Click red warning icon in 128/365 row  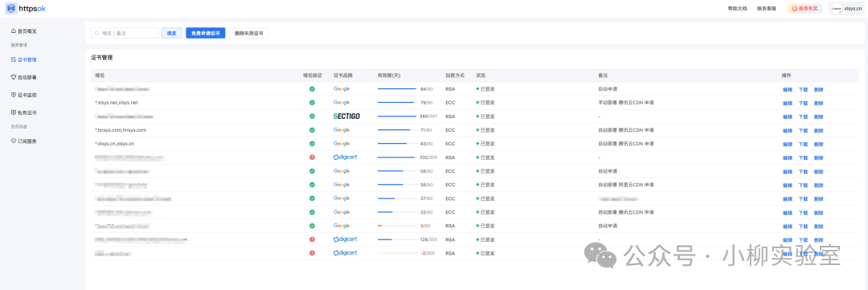coord(312,239)
